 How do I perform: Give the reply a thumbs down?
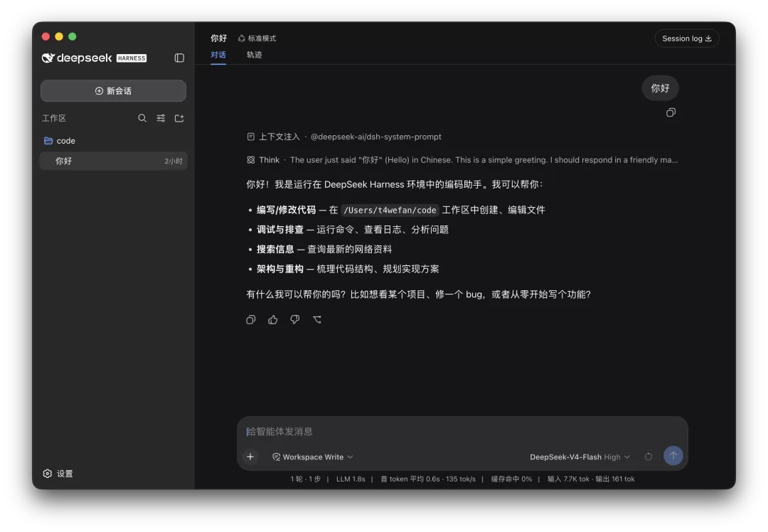click(295, 319)
